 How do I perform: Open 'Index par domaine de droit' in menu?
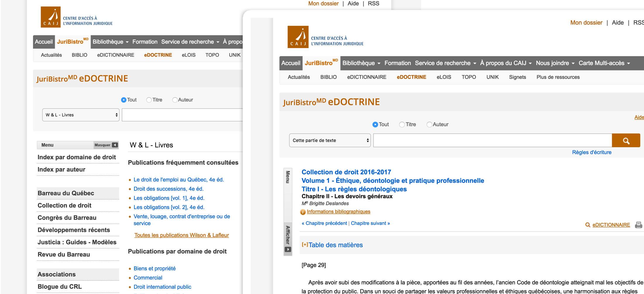(77, 157)
